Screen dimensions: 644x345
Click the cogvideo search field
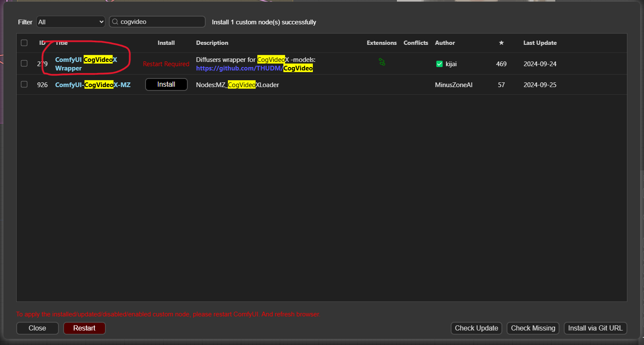(157, 22)
